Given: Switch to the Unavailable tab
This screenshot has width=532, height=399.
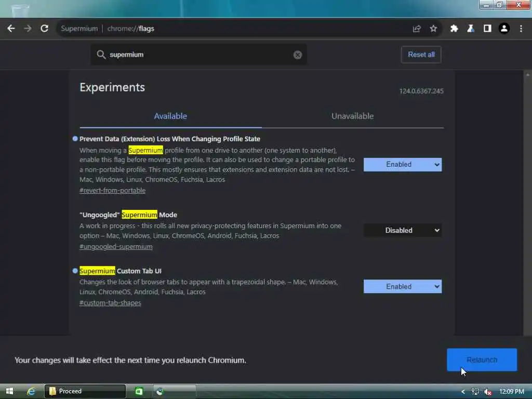Looking at the screenshot, I should coord(353,116).
